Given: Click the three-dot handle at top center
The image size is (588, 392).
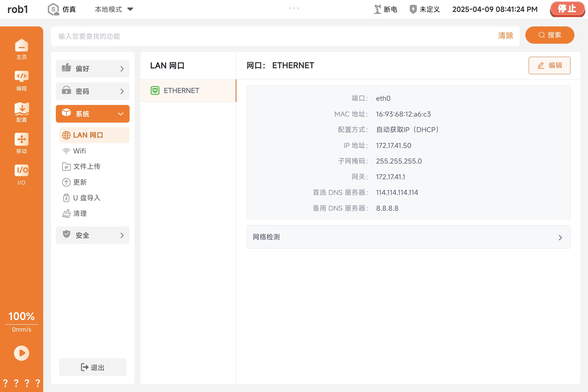Looking at the screenshot, I should (x=294, y=8).
